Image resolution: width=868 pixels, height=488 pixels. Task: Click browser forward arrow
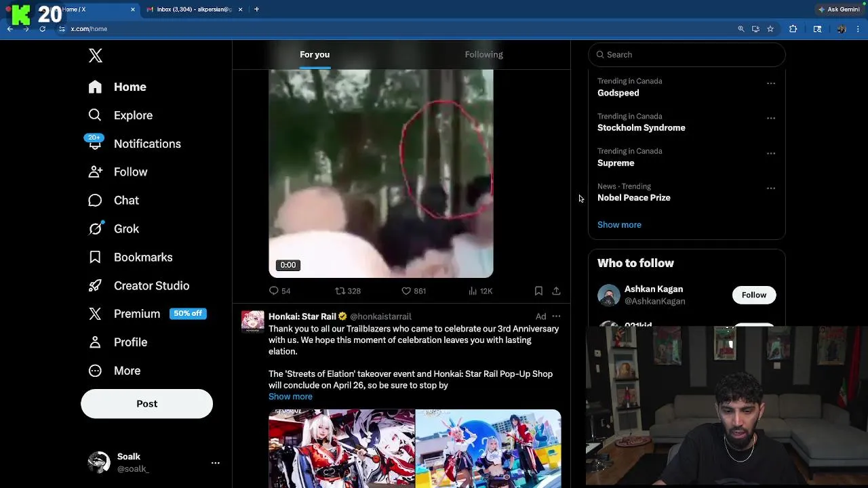click(26, 29)
